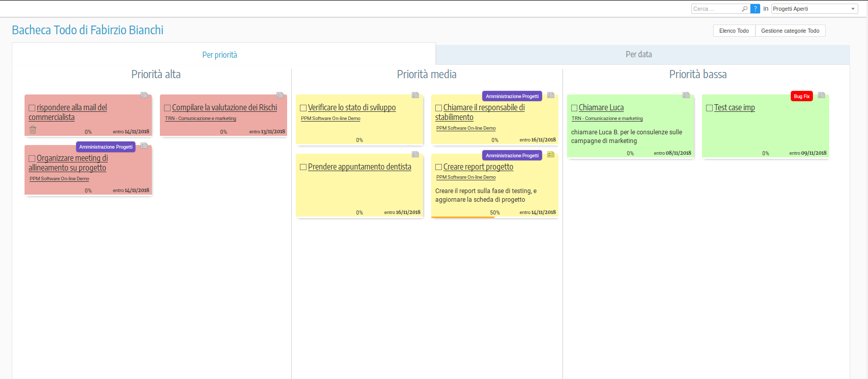The height and width of the screenshot is (379, 868).
Task: Open 'Gestione categorie Todo'
Action: pos(790,31)
